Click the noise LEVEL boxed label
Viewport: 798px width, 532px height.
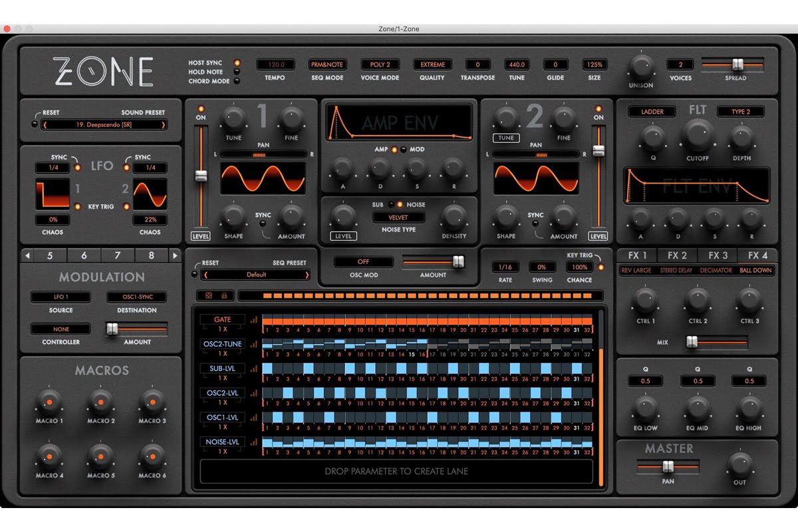(x=343, y=236)
